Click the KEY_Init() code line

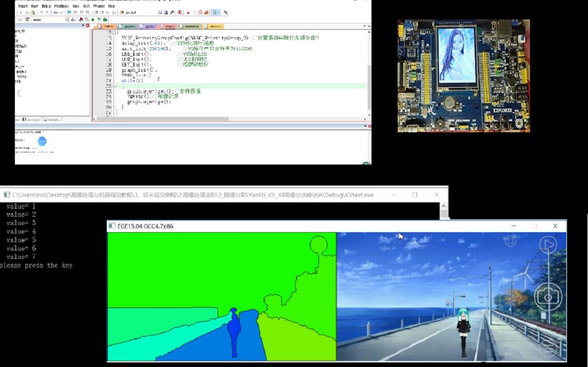pos(136,65)
